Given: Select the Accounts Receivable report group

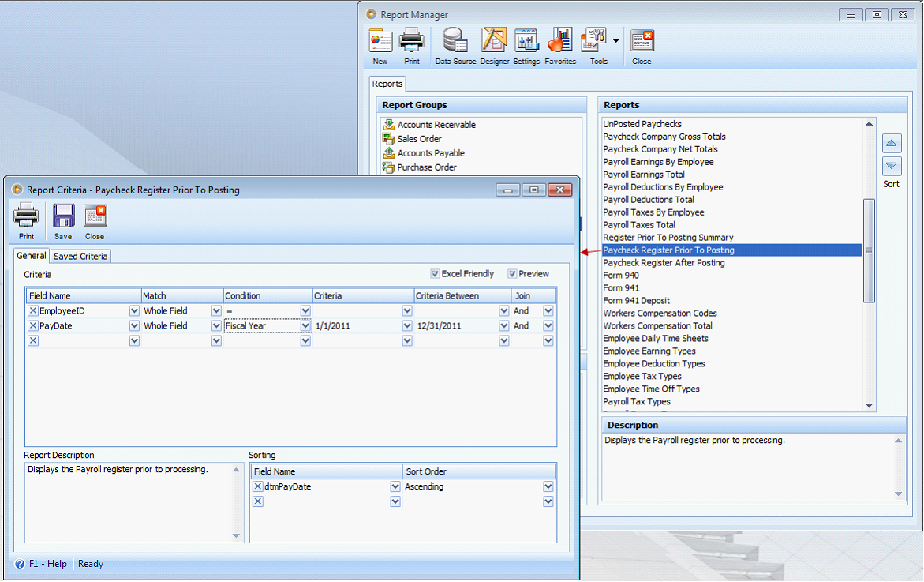Looking at the screenshot, I should tap(436, 125).
